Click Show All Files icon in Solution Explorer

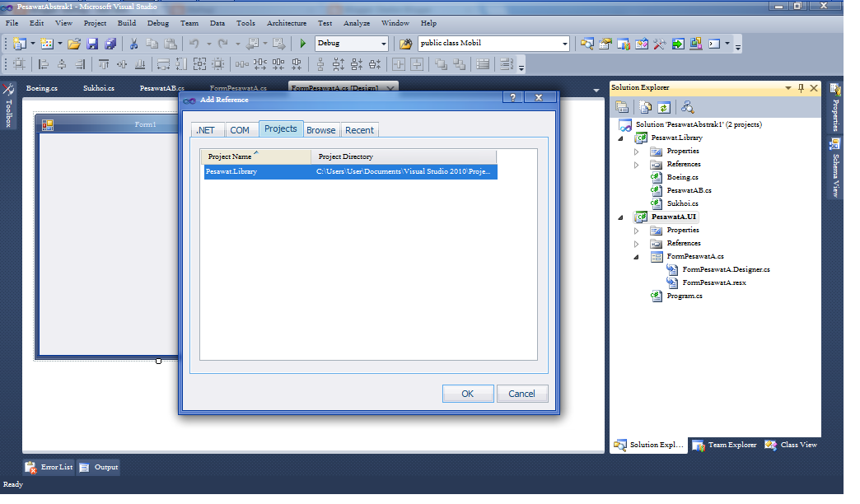[646, 107]
